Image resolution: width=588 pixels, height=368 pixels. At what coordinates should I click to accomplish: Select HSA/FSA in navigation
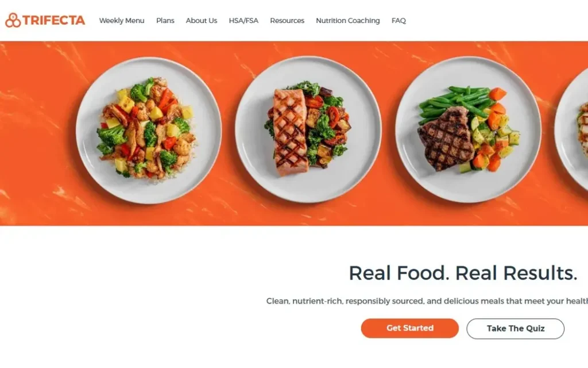(243, 21)
